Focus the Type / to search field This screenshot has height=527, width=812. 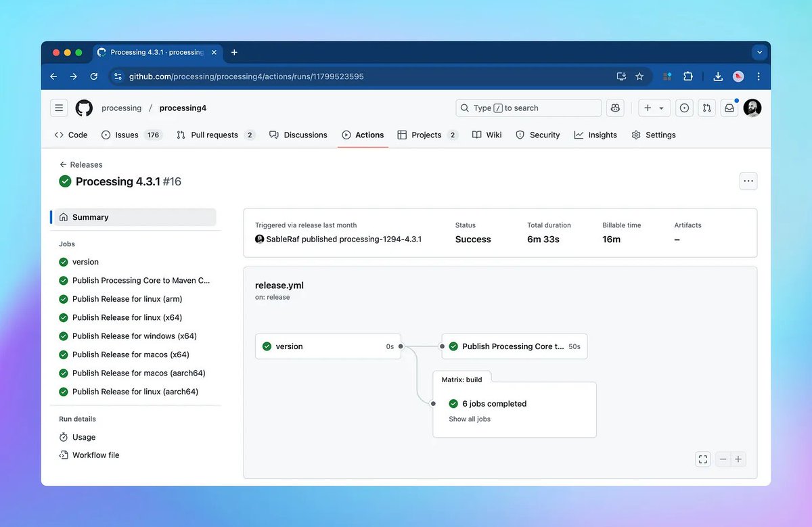528,108
